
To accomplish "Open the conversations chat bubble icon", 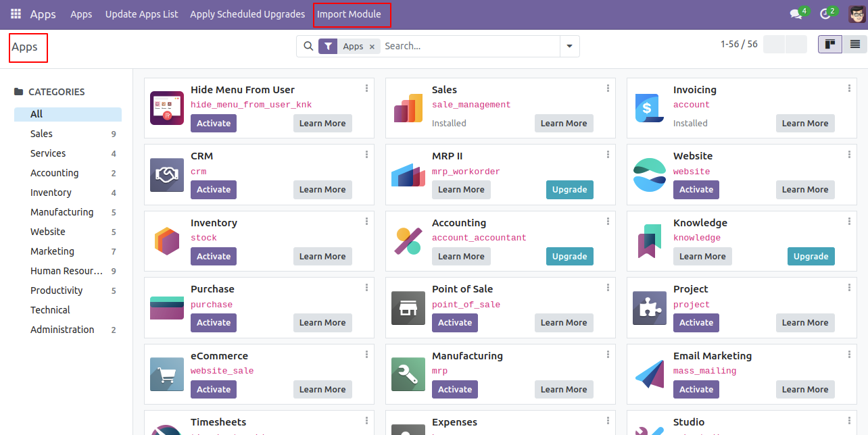I will tap(796, 14).
